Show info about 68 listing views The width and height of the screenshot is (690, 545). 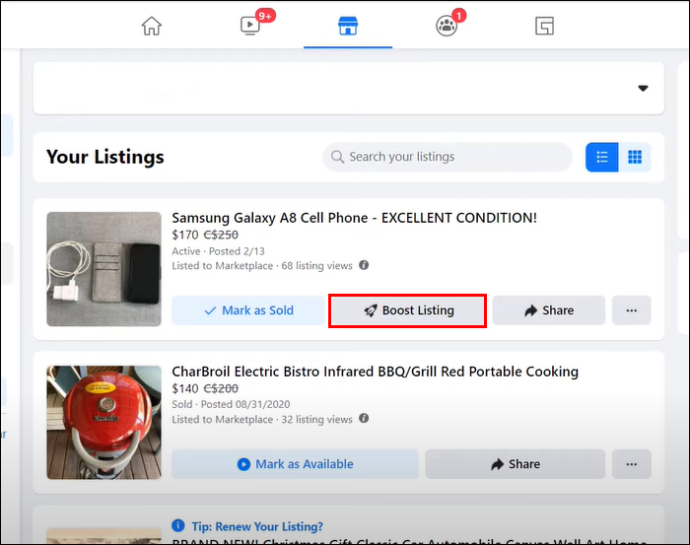(363, 265)
